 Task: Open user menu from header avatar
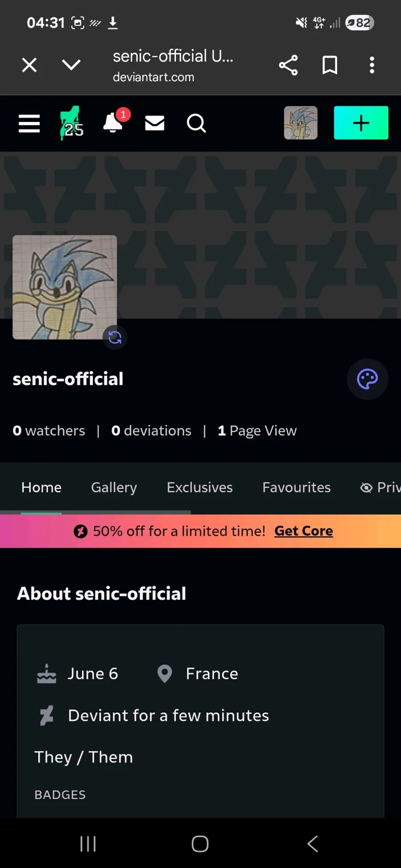[x=301, y=123]
